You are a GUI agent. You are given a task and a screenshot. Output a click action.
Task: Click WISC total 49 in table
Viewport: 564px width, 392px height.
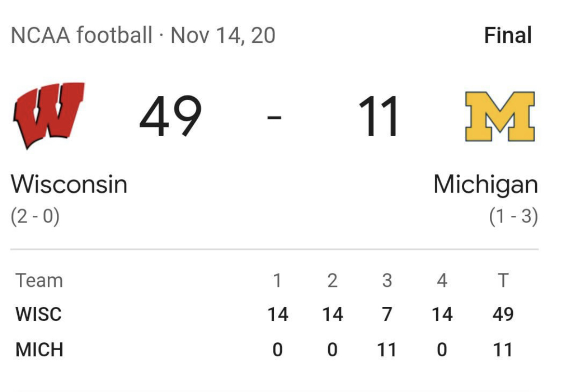coord(503,314)
